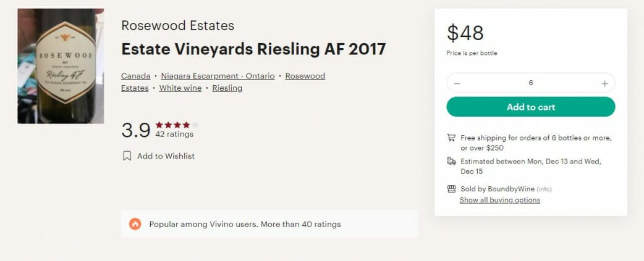The image size is (644, 261).
Task: Click the quantity field showing 6
Action: coord(531,83)
